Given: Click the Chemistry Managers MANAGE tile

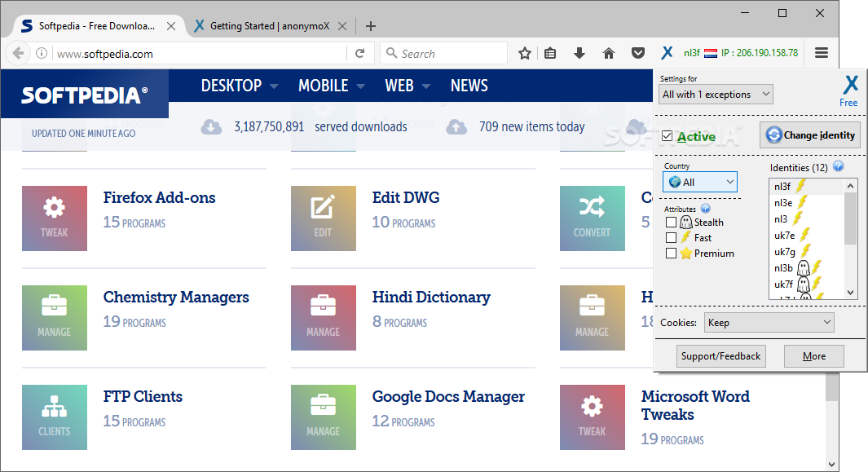Looking at the screenshot, I should [55, 318].
